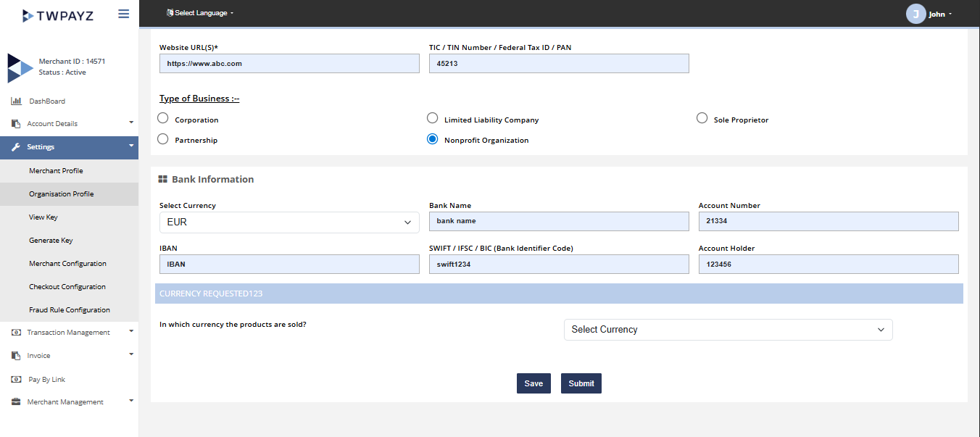Click the Settings wrench icon
The image size is (980, 437).
tap(16, 147)
